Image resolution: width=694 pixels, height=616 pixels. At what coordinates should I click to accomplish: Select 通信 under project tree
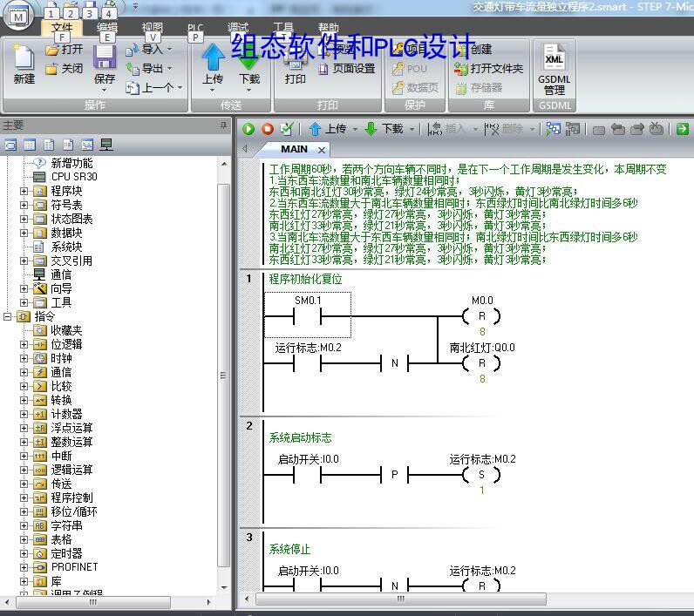(x=61, y=274)
